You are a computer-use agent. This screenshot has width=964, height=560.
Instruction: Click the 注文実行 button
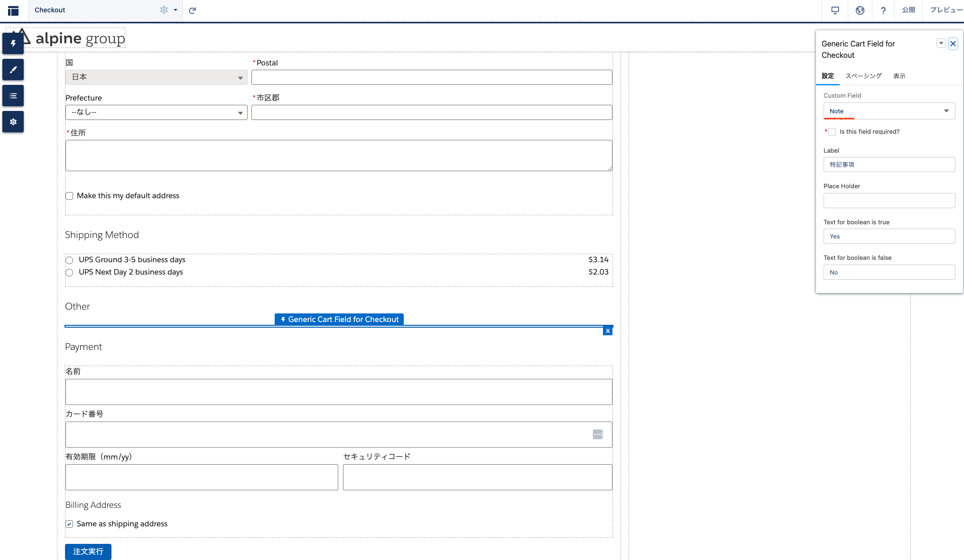pyautogui.click(x=88, y=551)
